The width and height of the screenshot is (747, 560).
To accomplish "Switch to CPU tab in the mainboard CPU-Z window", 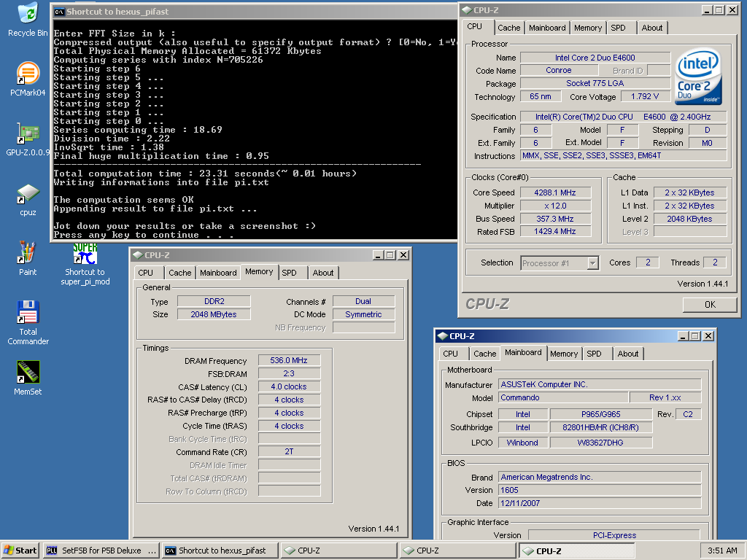I will [451, 354].
